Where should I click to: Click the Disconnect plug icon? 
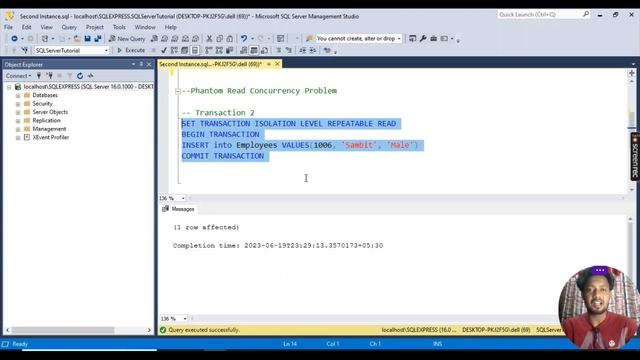point(49,76)
